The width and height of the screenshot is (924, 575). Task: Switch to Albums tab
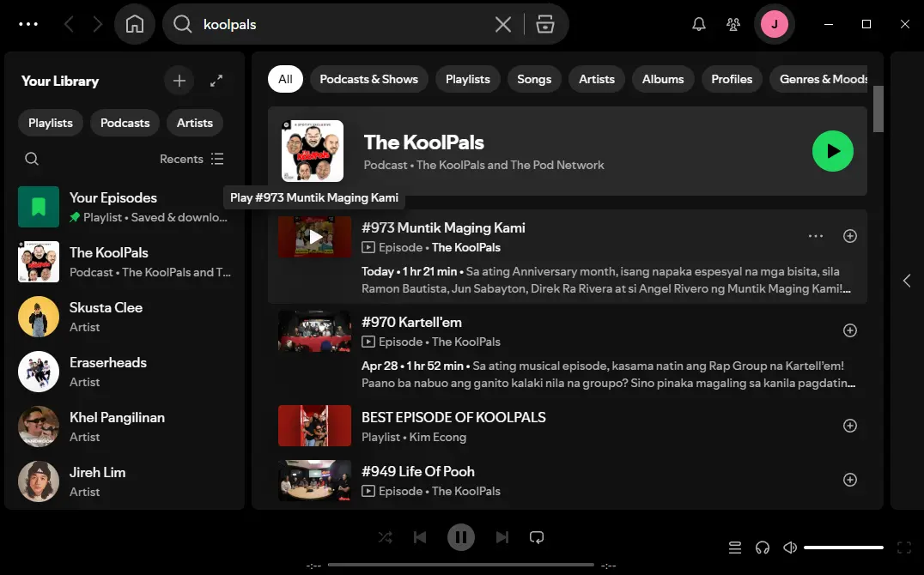tap(663, 79)
